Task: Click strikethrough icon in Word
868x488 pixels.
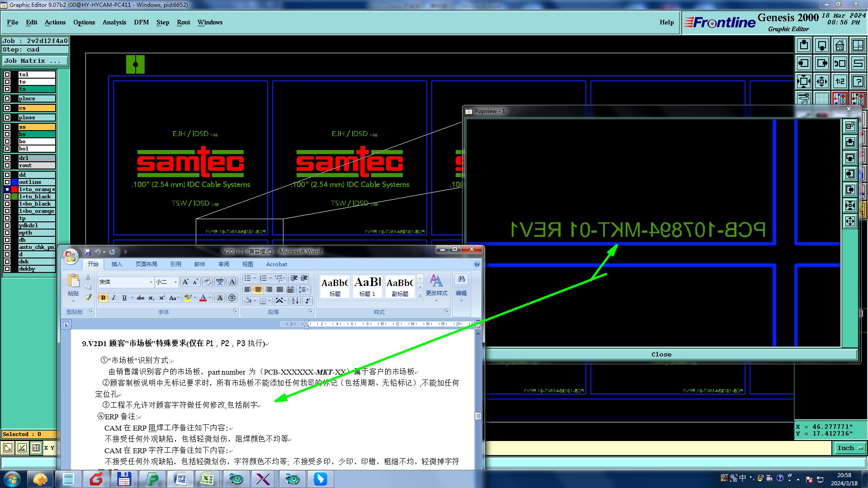Action: coord(141,298)
